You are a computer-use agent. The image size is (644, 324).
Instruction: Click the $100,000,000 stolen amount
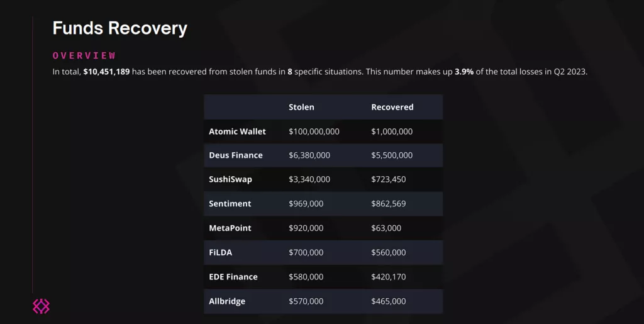(314, 131)
